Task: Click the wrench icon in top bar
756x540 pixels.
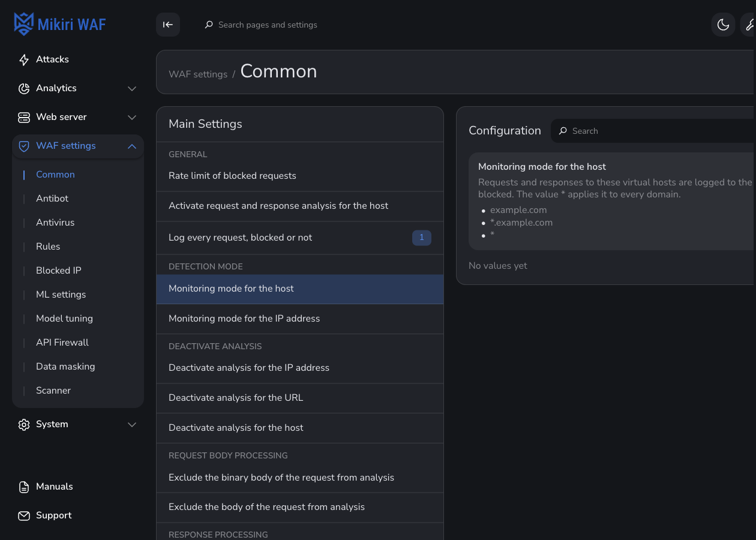Action: pos(749,25)
